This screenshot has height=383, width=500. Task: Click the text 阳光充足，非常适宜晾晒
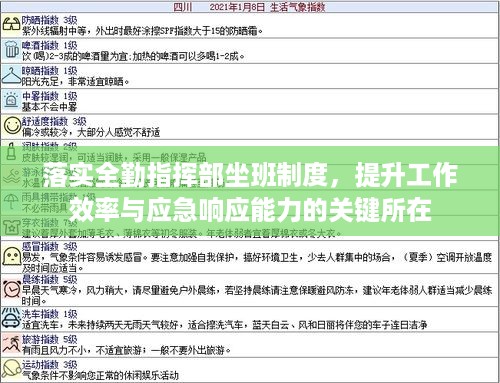pos(75,82)
